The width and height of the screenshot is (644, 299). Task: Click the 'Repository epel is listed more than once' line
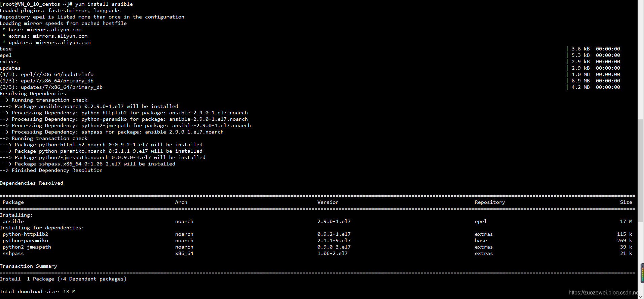pyautogui.click(x=92, y=17)
